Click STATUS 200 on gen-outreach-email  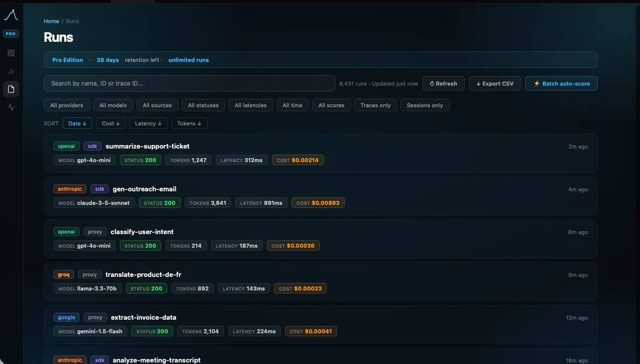pyautogui.click(x=160, y=203)
